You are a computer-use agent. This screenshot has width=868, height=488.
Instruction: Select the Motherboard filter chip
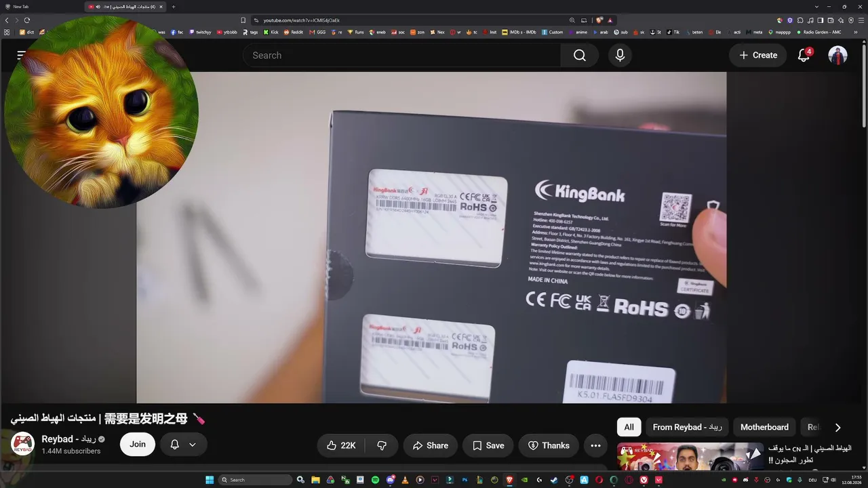[764, 427]
